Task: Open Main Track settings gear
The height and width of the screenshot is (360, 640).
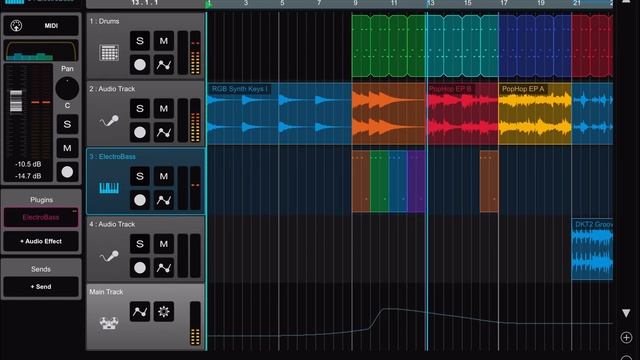Action: pyautogui.click(x=164, y=312)
